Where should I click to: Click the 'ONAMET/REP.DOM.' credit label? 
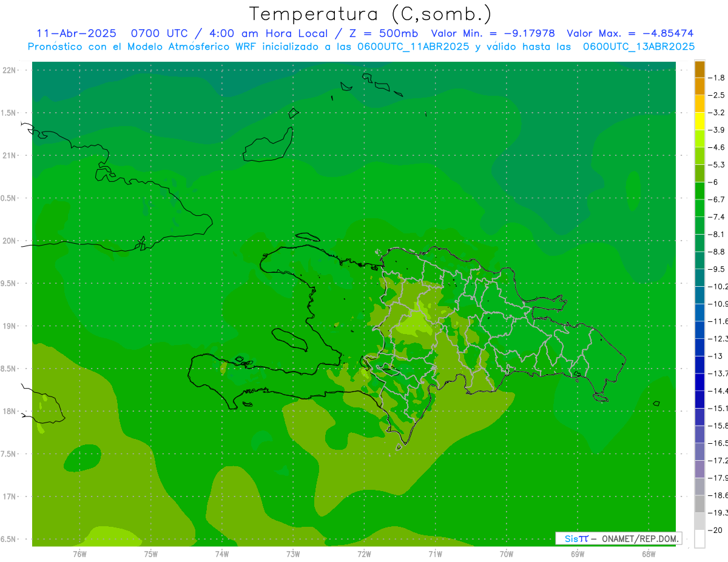coord(641,538)
